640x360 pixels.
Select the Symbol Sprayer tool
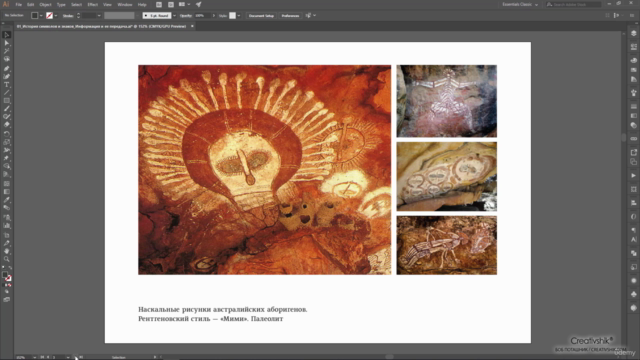pos(7,217)
